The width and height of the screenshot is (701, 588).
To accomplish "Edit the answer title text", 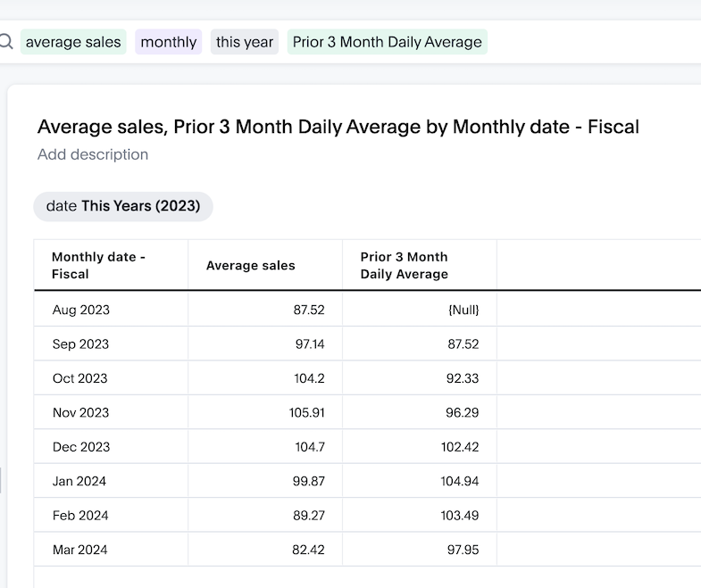I will click(338, 127).
